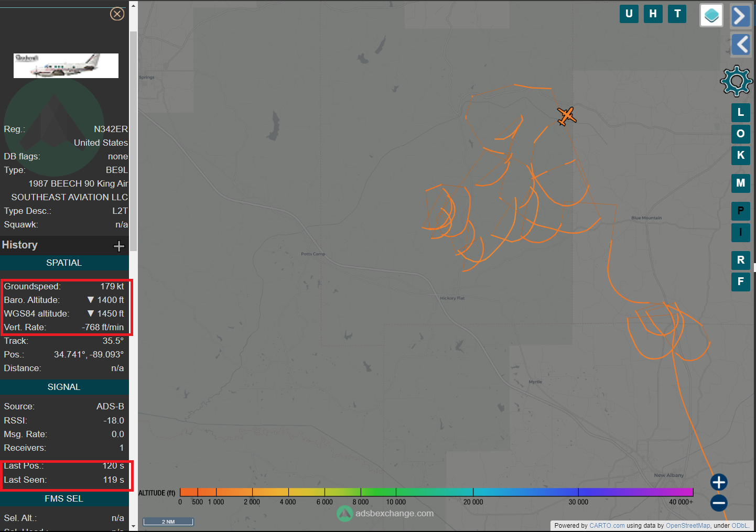Click the aircraft type value BE9L
756x532 pixels.
click(117, 170)
